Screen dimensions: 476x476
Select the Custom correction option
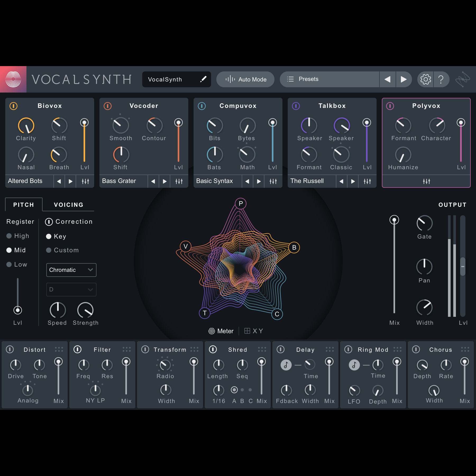coord(62,250)
